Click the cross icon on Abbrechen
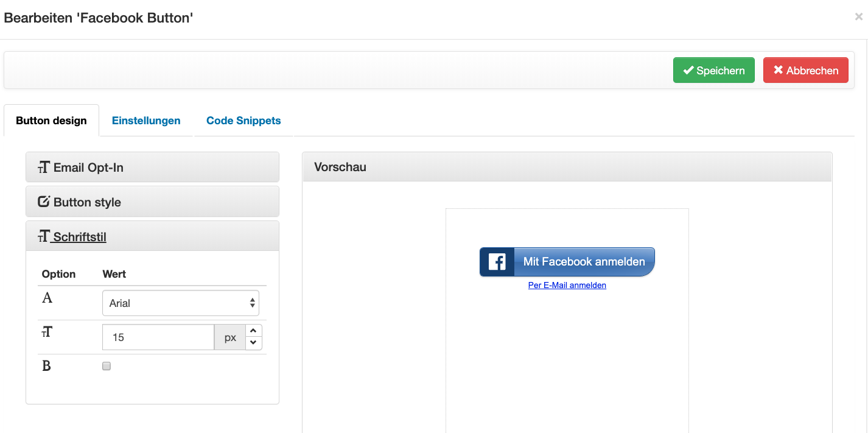Viewport: 868px width, 433px height. coord(778,70)
